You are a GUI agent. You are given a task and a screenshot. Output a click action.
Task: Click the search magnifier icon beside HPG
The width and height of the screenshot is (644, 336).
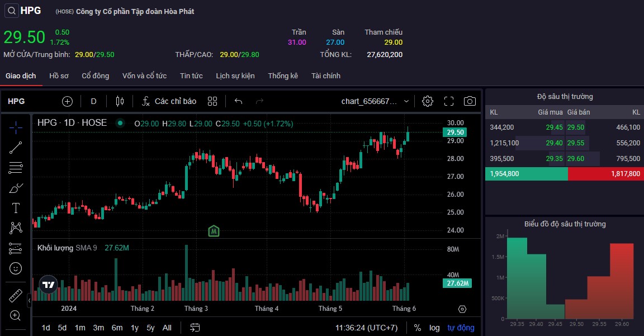[x=11, y=11]
